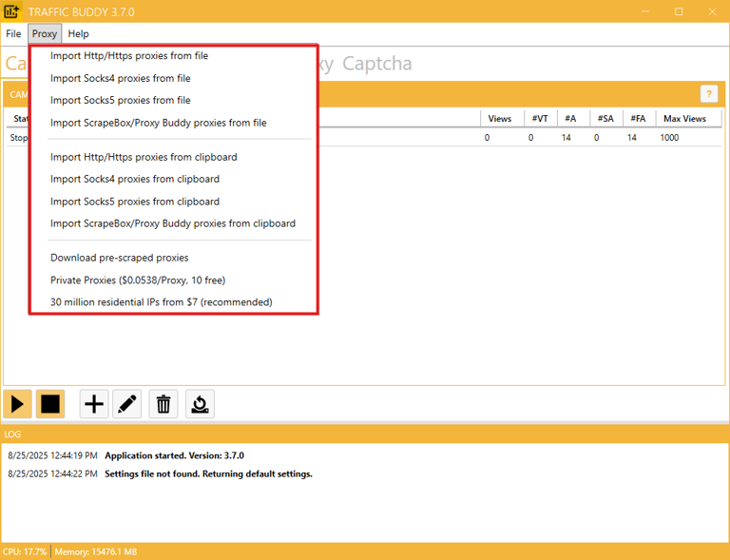Viewport: 730px width, 560px height.
Task: Choose 30 million residential IPs option
Action: click(x=161, y=302)
